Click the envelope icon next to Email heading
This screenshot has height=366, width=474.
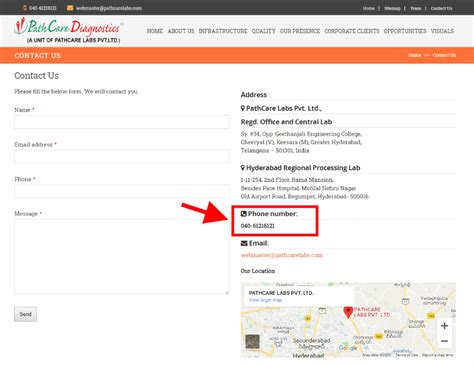244,243
